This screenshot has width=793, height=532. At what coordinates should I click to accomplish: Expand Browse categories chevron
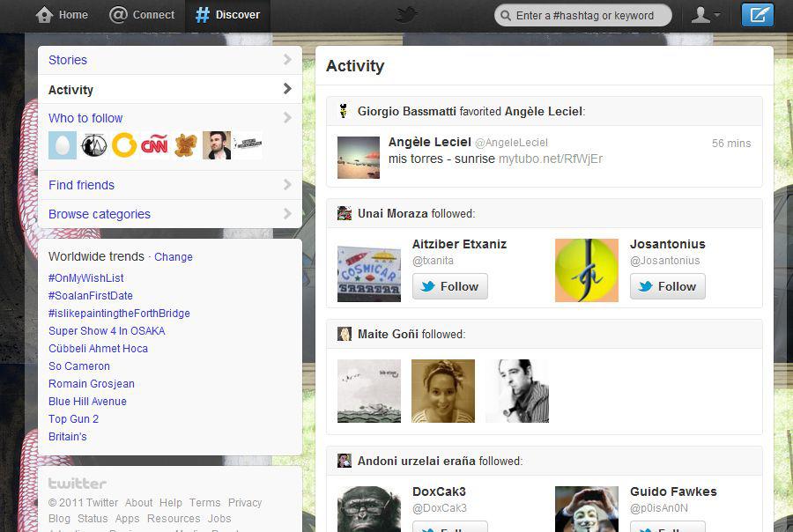click(287, 214)
